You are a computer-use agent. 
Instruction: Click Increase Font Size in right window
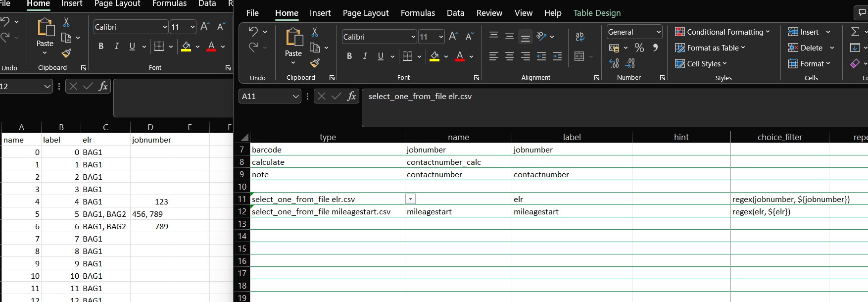tap(453, 36)
